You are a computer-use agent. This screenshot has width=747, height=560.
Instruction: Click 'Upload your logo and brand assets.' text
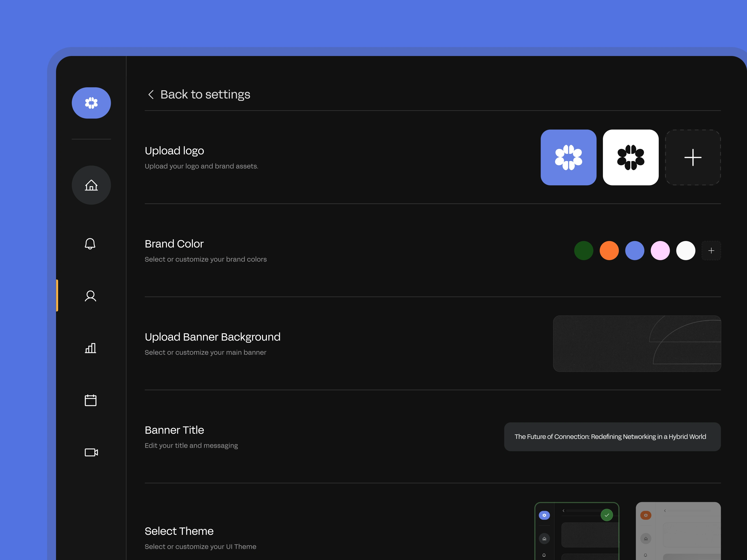coord(202,166)
